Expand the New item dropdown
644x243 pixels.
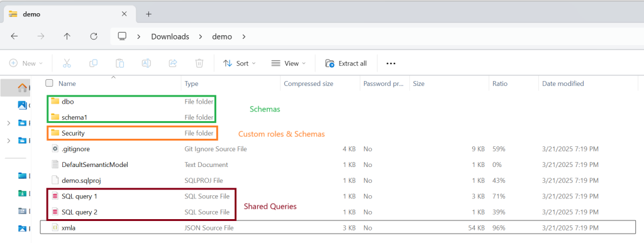coord(26,63)
